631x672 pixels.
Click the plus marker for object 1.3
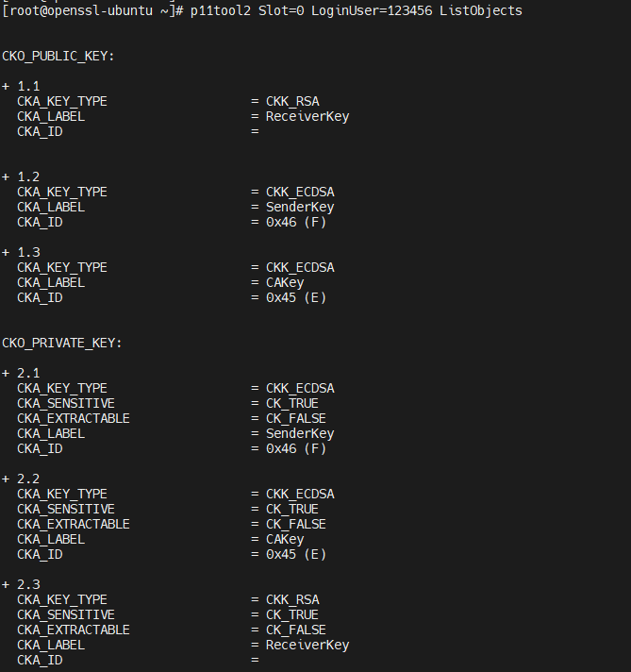pos(6,252)
